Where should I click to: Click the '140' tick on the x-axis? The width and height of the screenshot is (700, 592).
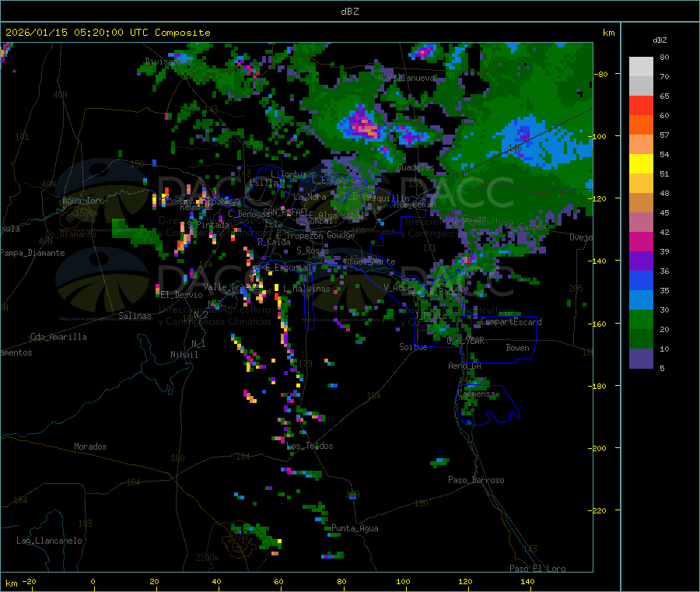(x=527, y=581)
